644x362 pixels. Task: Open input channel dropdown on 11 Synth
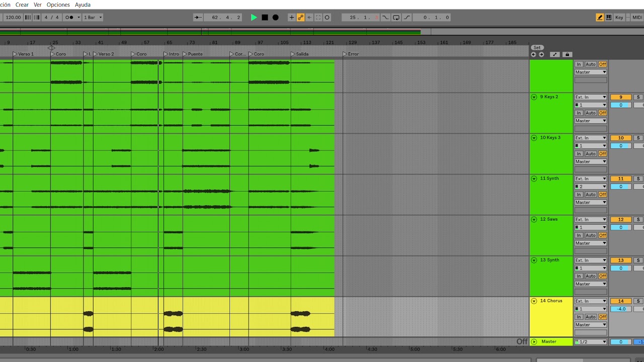pyautogui.click(x=591, y=187)
